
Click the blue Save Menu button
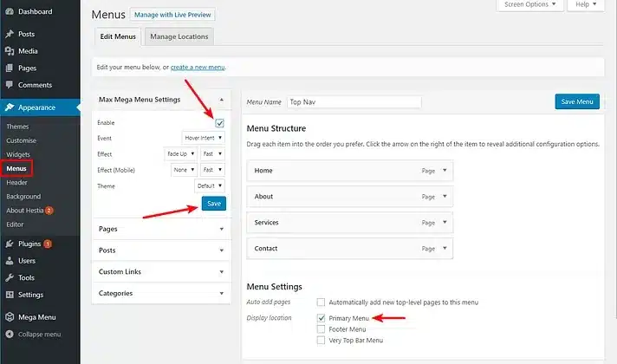pyautogui.click(x=576, y=101)
